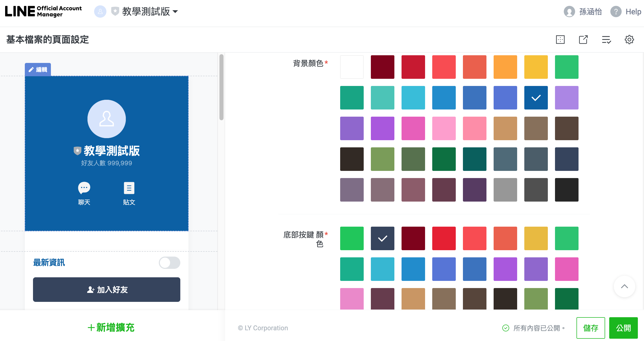
Task: Select the cyan background swatch in second row
Action: pyautogui.click(x=413, y=98)
